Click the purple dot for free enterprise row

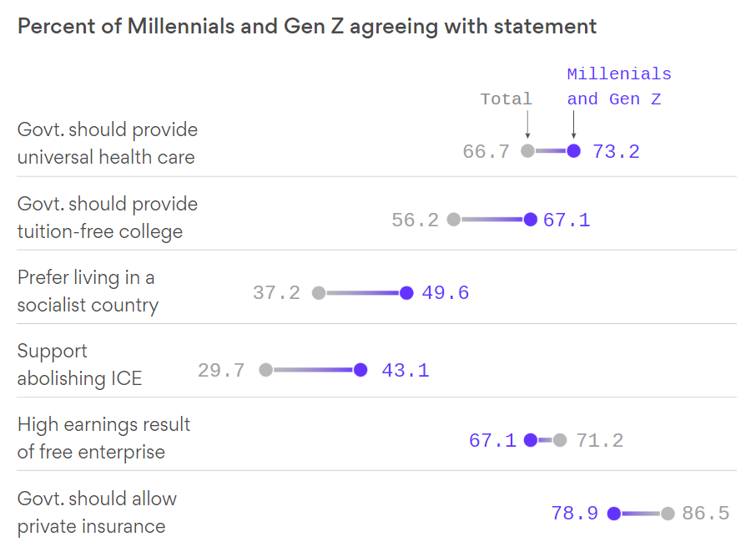pyautogui.click(x=530, y=440)
